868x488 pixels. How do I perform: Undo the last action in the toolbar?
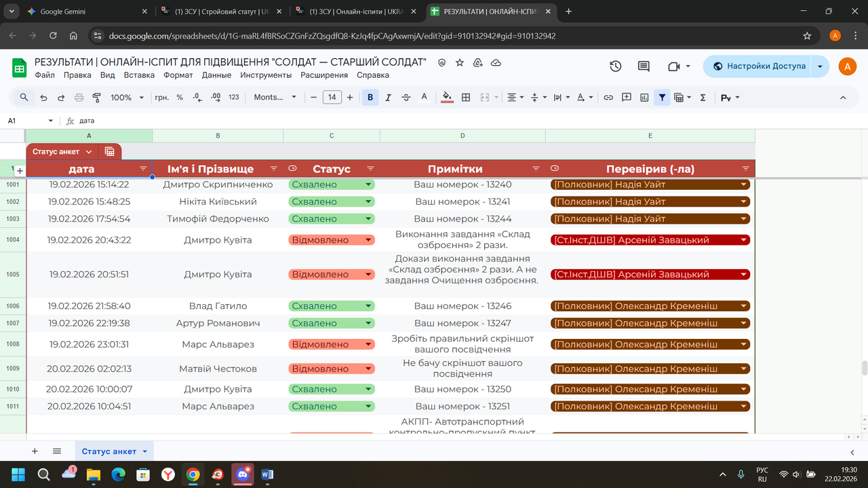coord(43,98)
